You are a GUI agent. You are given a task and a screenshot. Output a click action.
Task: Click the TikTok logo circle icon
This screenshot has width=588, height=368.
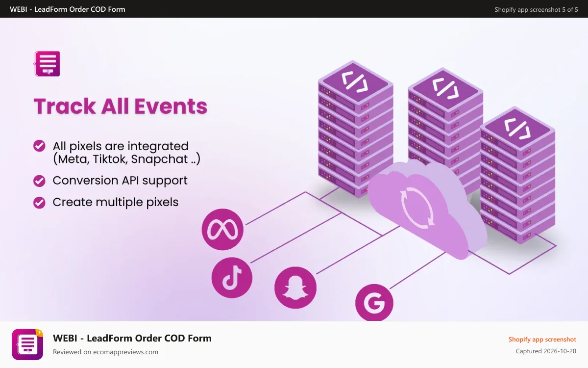(x=232, y=278)
